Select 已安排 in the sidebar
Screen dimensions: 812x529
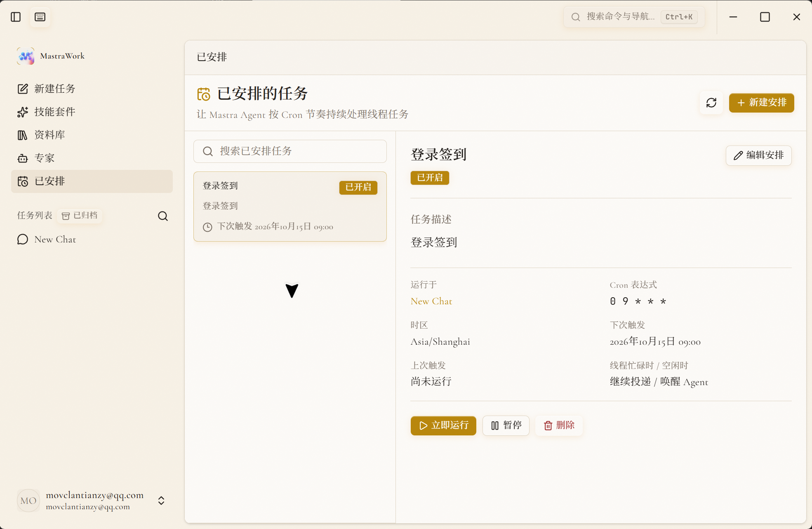coord(92,181)
